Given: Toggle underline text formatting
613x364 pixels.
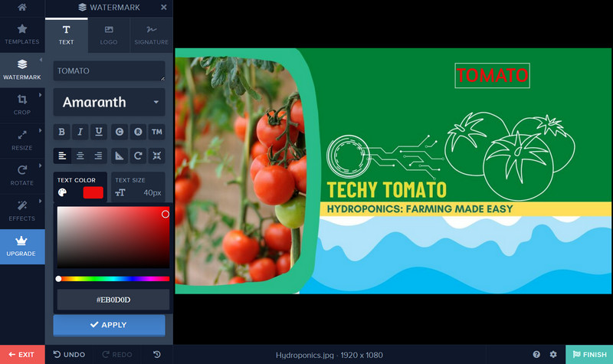Looking at the screenshot, I should [x=99, y=132].
